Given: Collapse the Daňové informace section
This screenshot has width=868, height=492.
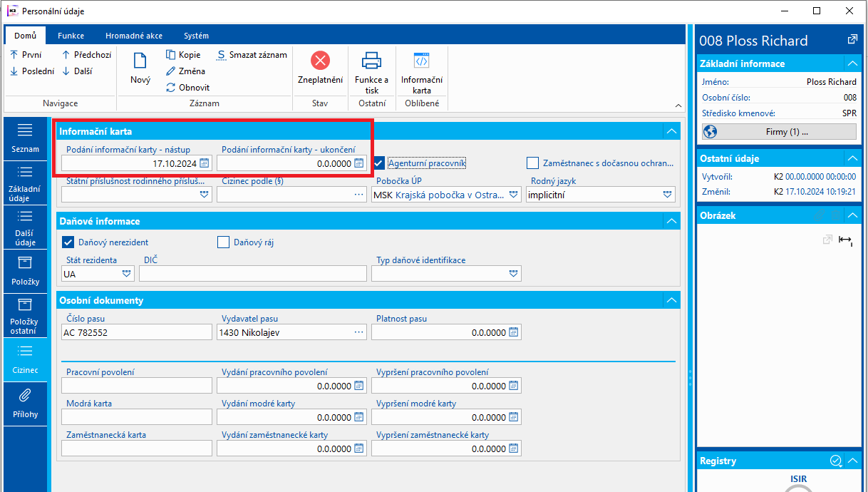Looking at the screenshot, I should tap(671, 221).
